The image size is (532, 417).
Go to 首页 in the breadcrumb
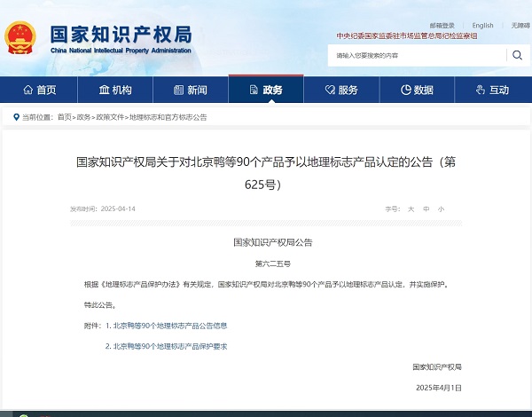(65, 117)
